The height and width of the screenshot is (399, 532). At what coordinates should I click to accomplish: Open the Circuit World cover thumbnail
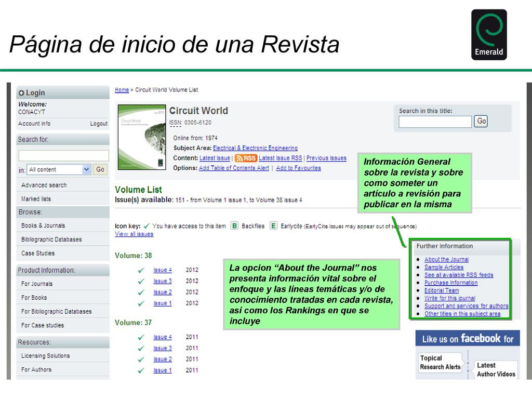(x=142, y=137)
